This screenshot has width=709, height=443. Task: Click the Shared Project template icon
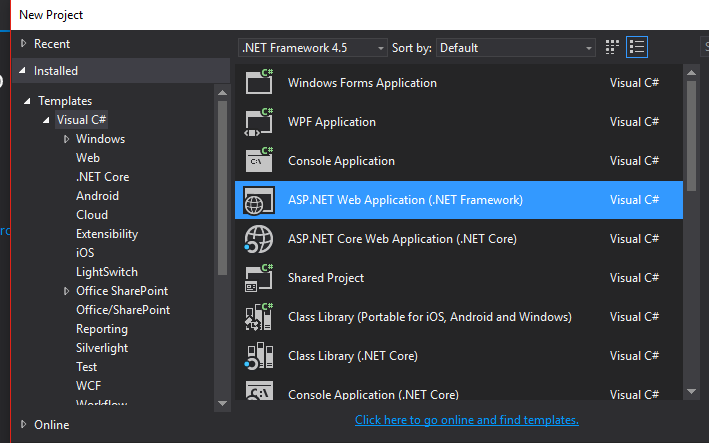tap(259, 278)
